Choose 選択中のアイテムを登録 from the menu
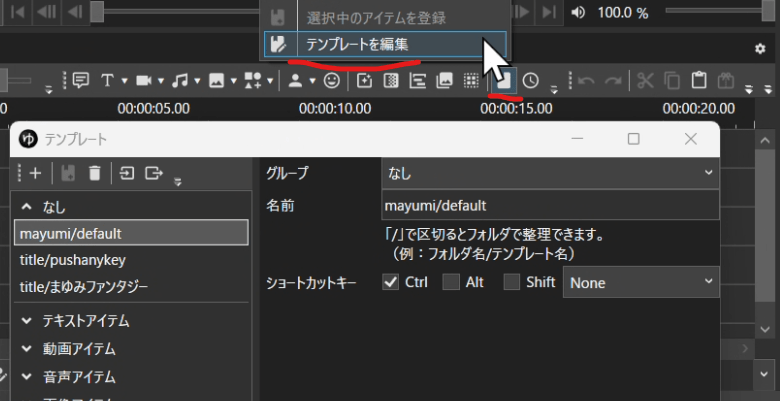 (x=385, y=18)
